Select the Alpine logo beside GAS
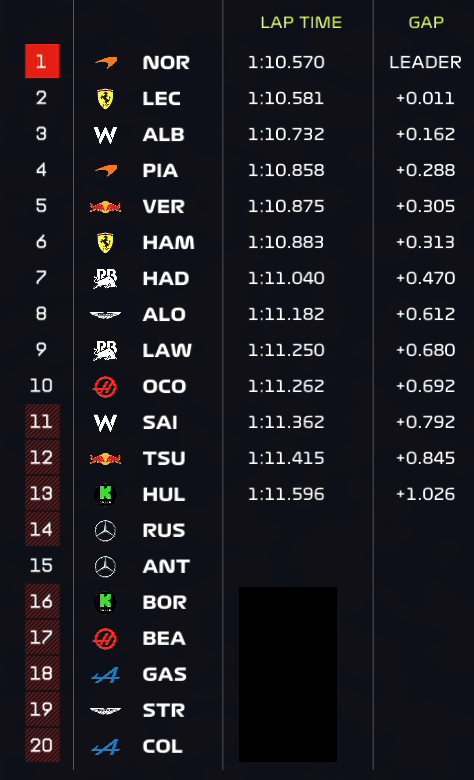This screenshot has width=474, height=780. 105,675
